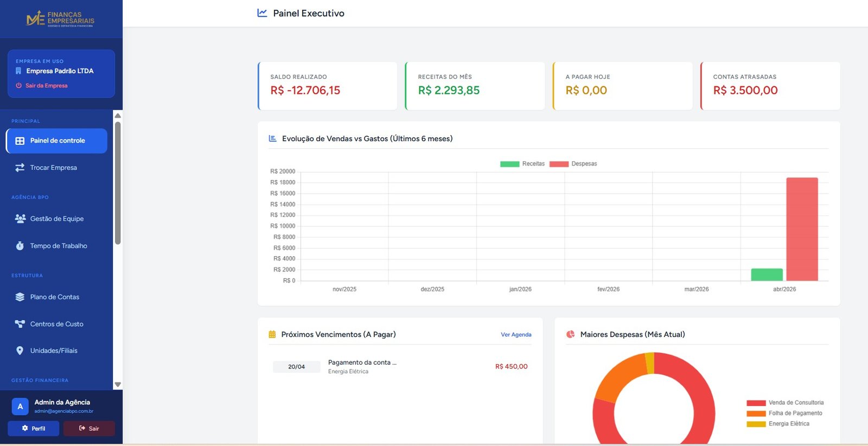Toggle the Despesas series in chart legend
The image size is (868, 446).
(573, 164)
